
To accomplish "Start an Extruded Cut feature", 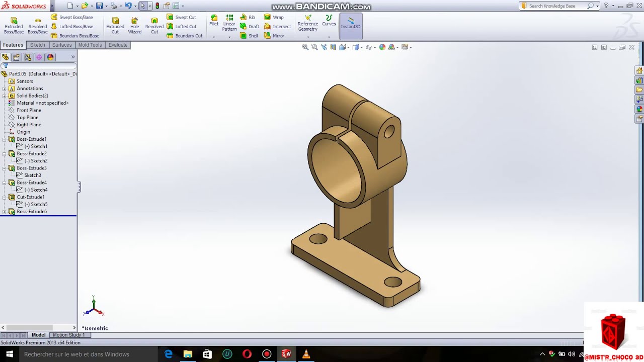I will (115, 26).
